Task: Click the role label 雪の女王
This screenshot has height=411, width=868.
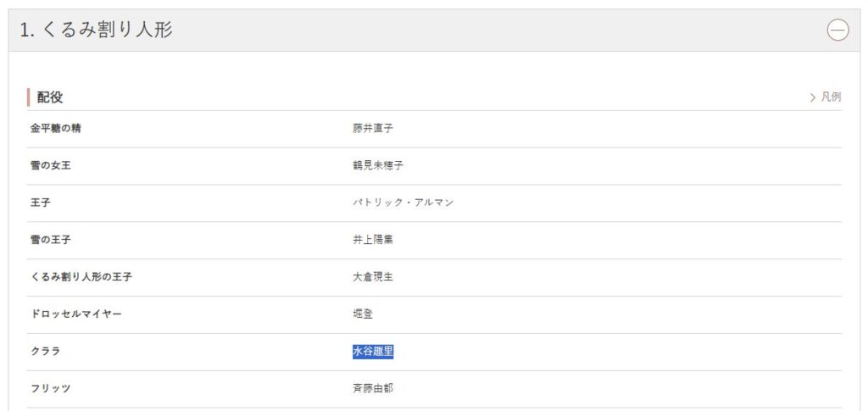Action: click(x=50, y=165)
